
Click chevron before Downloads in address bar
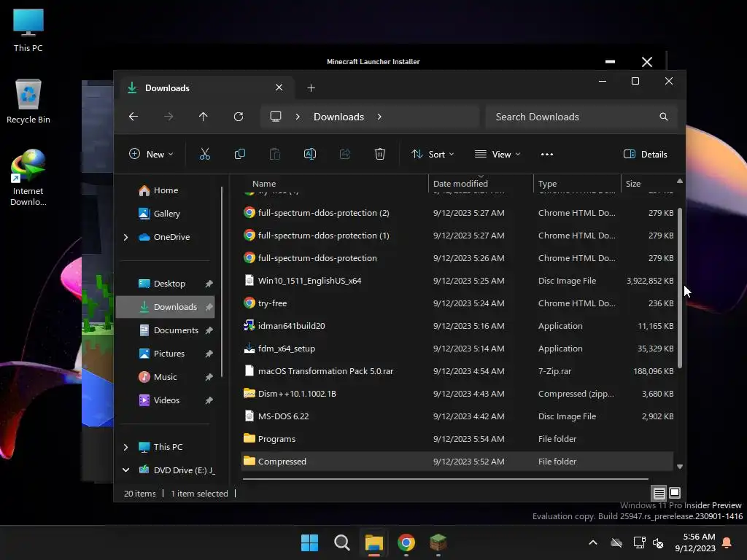298,117
